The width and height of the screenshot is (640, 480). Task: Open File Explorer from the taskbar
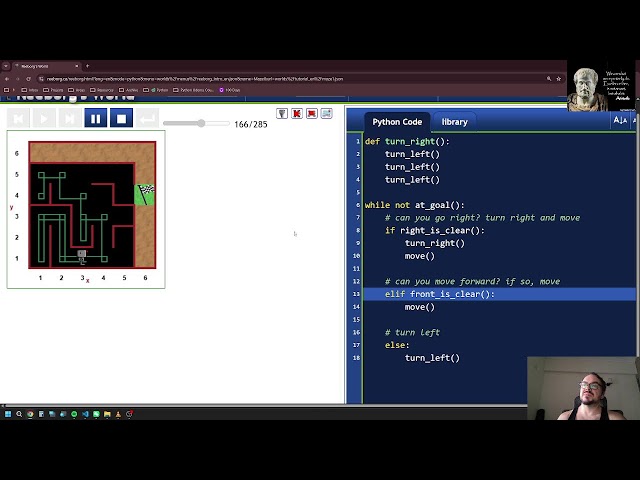(x=107, y=414)
